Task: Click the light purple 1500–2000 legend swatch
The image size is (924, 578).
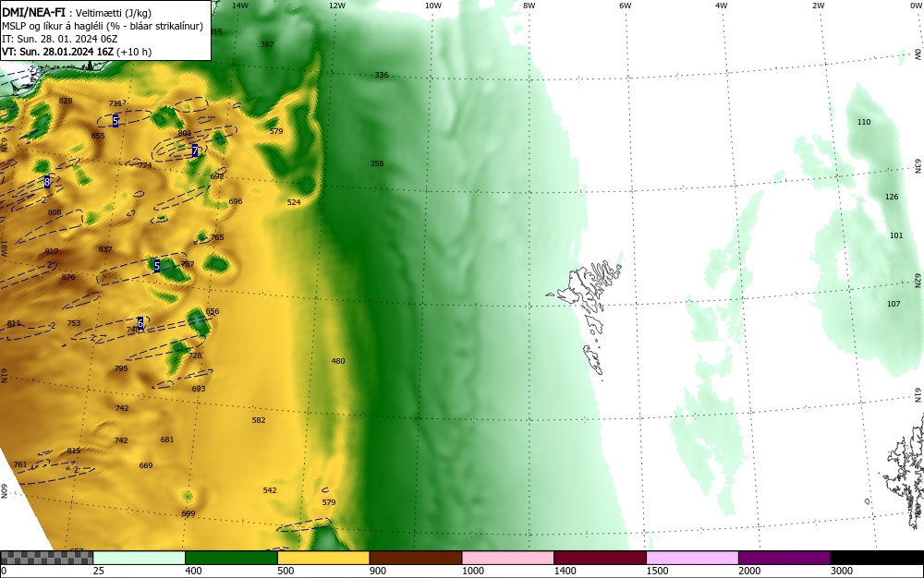Action: point(692,558)
